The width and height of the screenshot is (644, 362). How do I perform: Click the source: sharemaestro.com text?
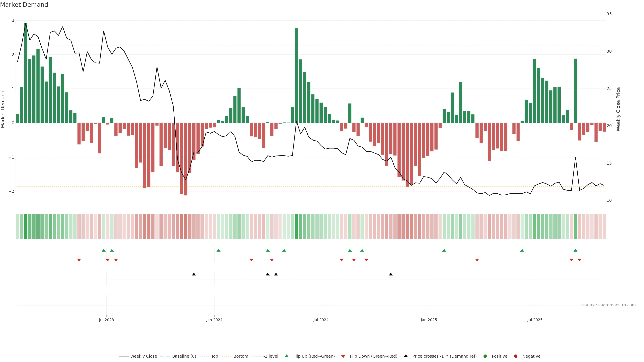pyautogui.click(x=609, y=305)
